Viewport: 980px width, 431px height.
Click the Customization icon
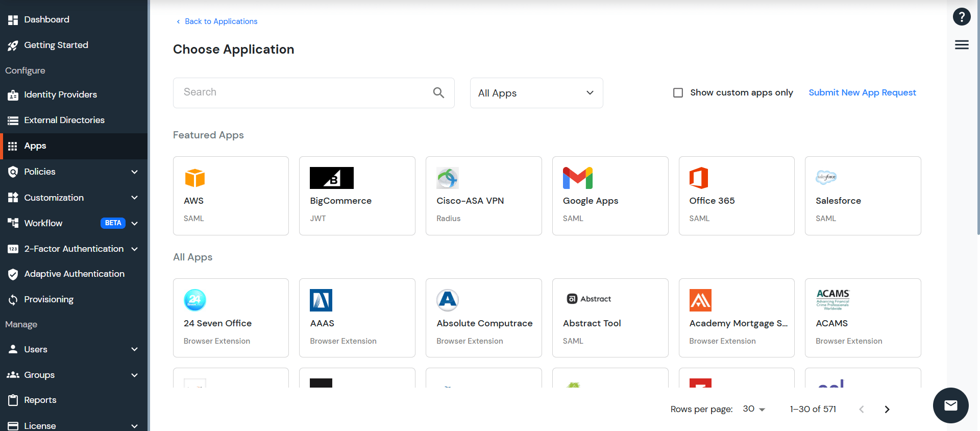tap(13, 198)
